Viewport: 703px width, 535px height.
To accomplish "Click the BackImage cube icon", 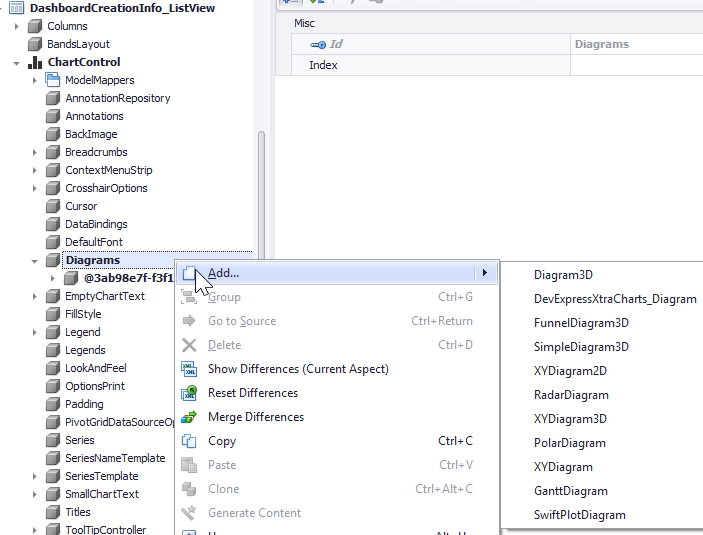I will coord(52,134).
